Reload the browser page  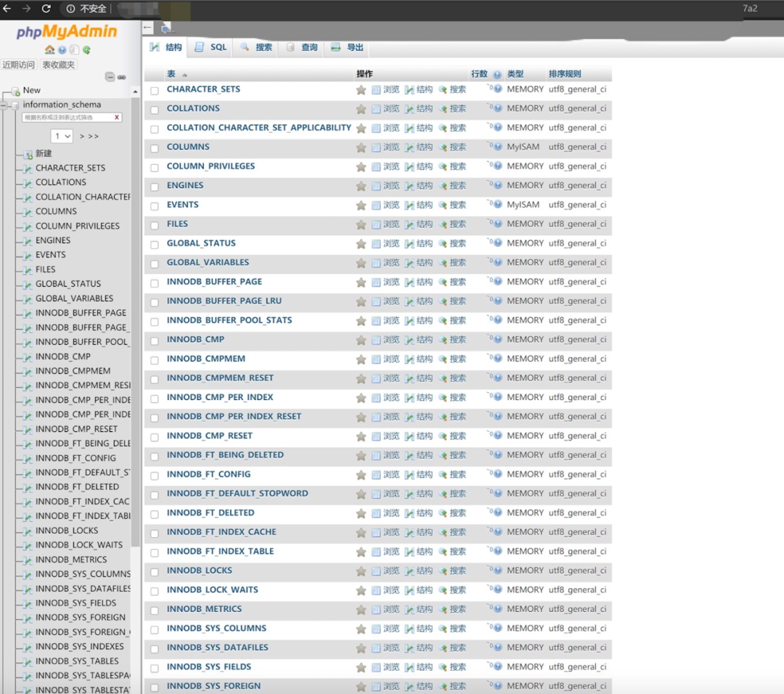[46, 9]
